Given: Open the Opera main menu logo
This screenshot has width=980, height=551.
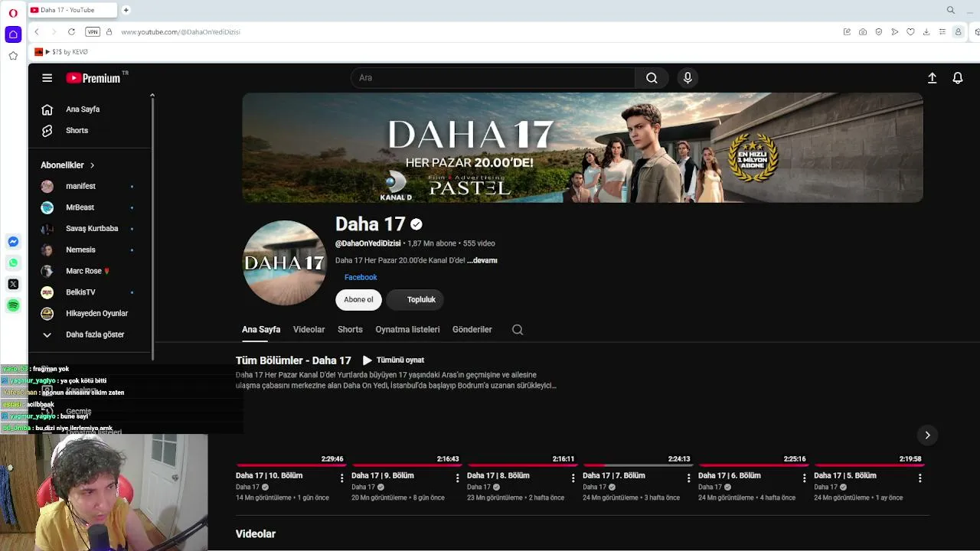Looking at the screenshot, I should pos(13,13).
